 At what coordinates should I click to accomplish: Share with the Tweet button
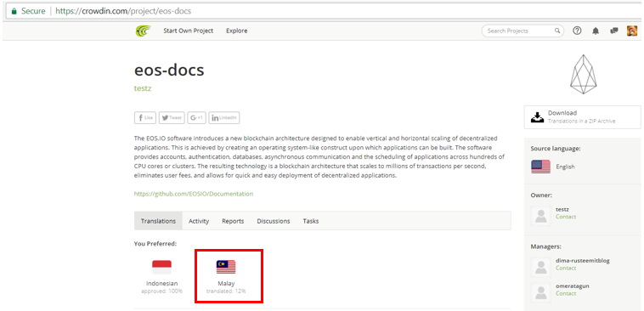pos(172,117)
